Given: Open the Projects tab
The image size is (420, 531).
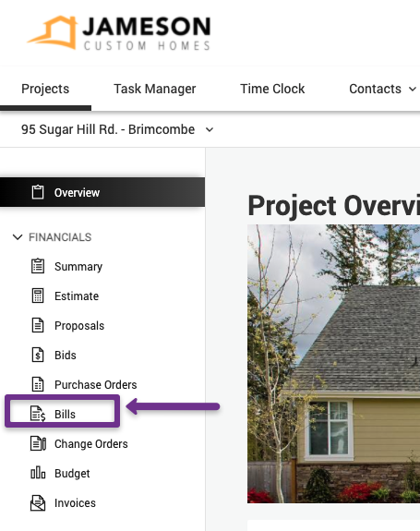Looking at the screenshot, I should (x=45, y=89).
